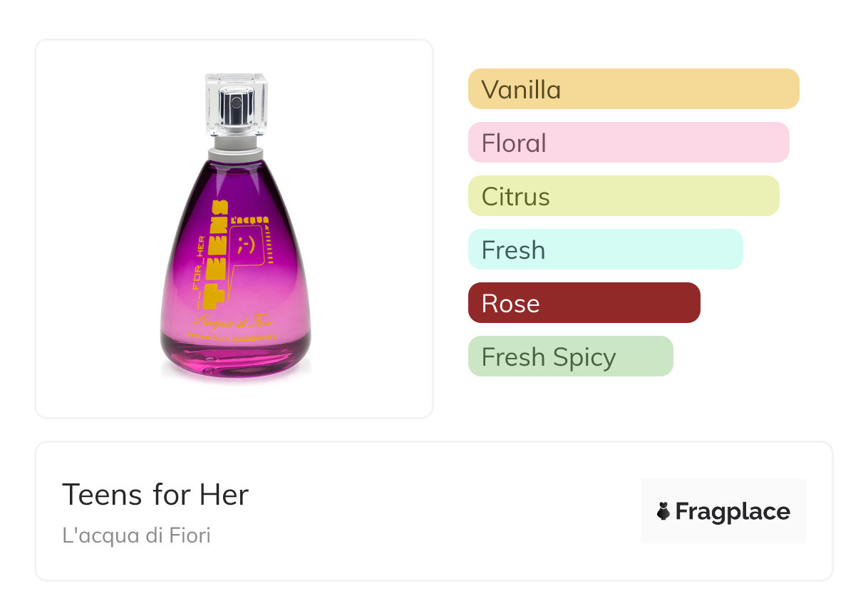
Task: Select the Fresh accord bar
Action: [606, 250]
